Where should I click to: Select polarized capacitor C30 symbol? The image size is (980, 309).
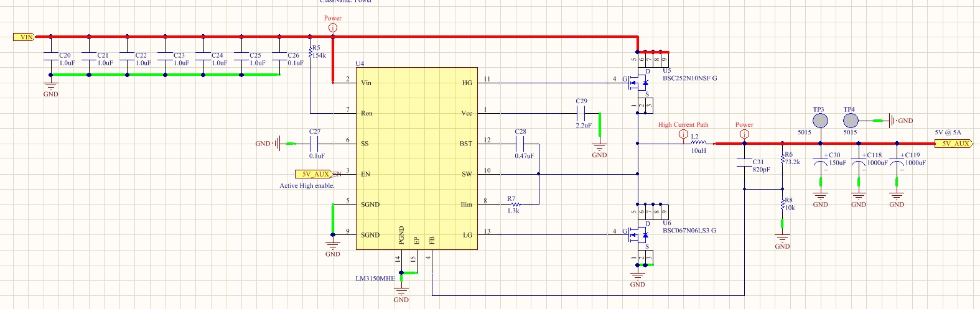820,163
